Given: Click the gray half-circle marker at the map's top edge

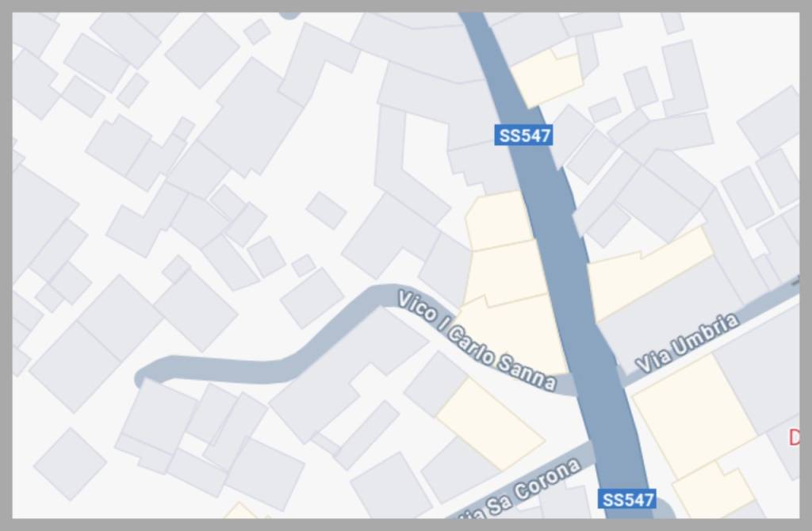Looking at the screenshot, I should tap(289, 16).
